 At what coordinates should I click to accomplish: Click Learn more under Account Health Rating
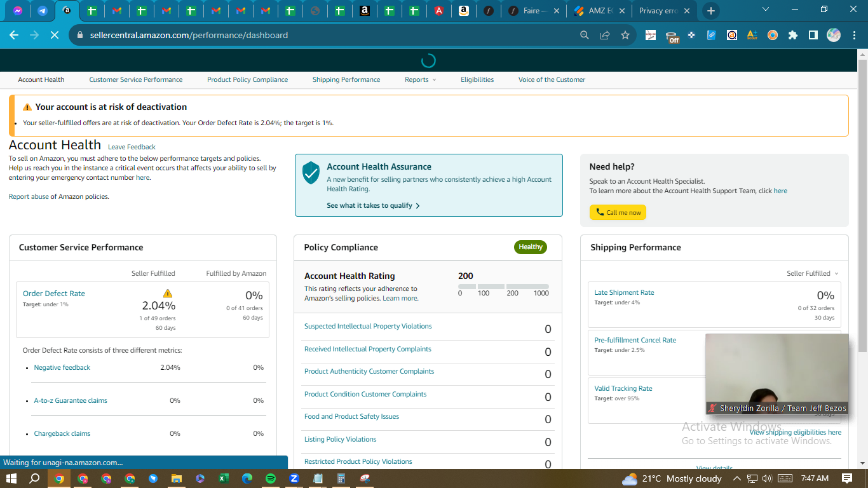(400, 298)
